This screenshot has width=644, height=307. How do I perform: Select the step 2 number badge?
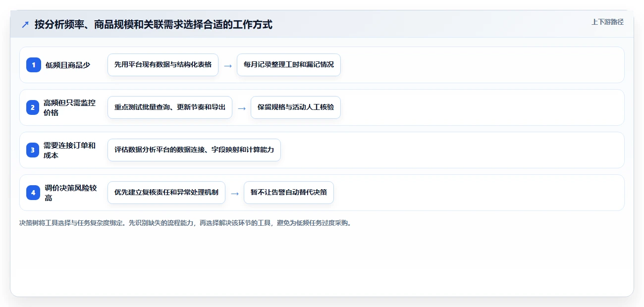coord(33,107)
